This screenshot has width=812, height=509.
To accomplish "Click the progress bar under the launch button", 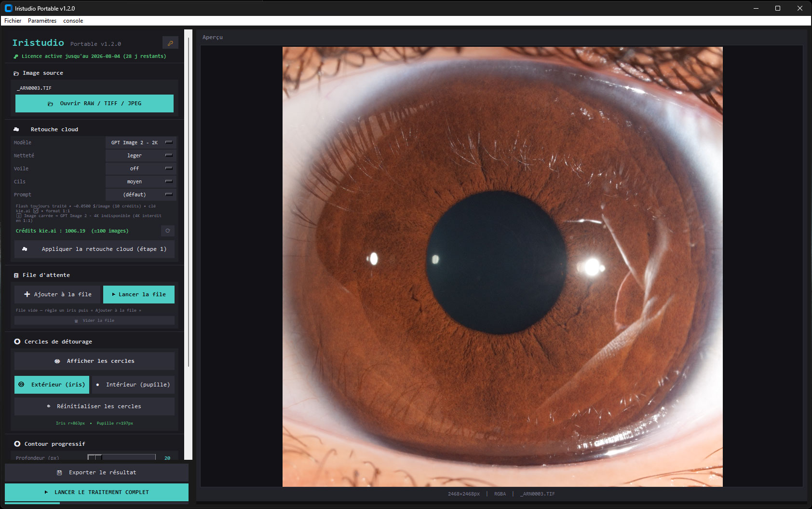I will coord(96,503).
